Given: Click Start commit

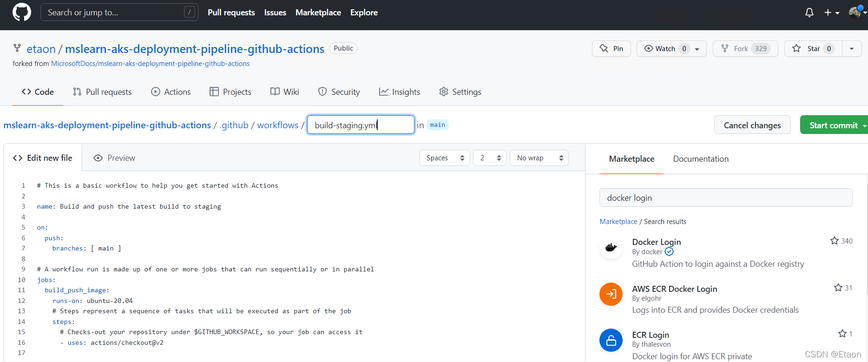Looking at the screenshot, I should point(834,125).
